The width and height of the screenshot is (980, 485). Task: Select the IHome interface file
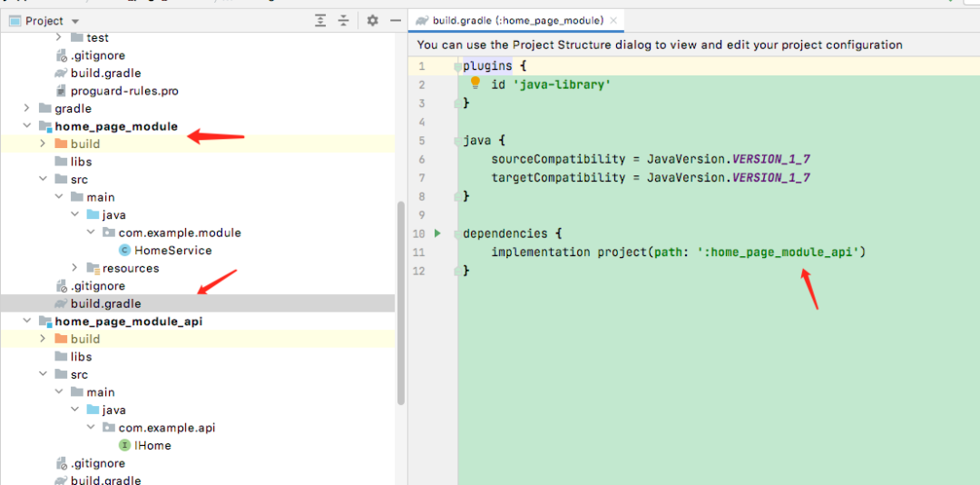pyautogui.click(x=152, y=446)
